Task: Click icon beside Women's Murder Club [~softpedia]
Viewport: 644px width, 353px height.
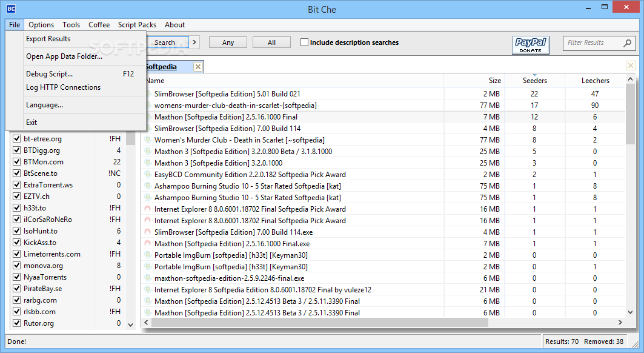Action: [148, 140]
